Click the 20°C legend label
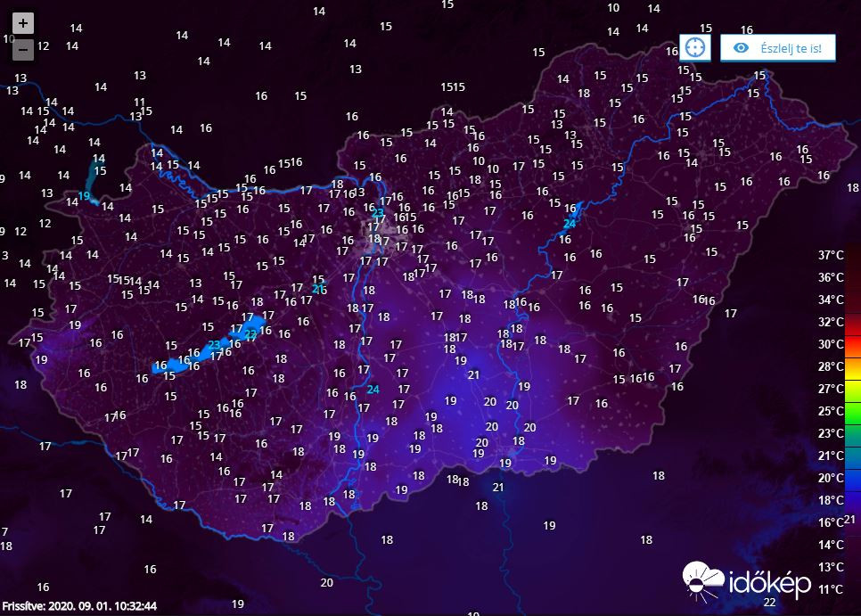The height and width of the screenshot is (616, 861). pyautogui.click(x=831, y=478)
